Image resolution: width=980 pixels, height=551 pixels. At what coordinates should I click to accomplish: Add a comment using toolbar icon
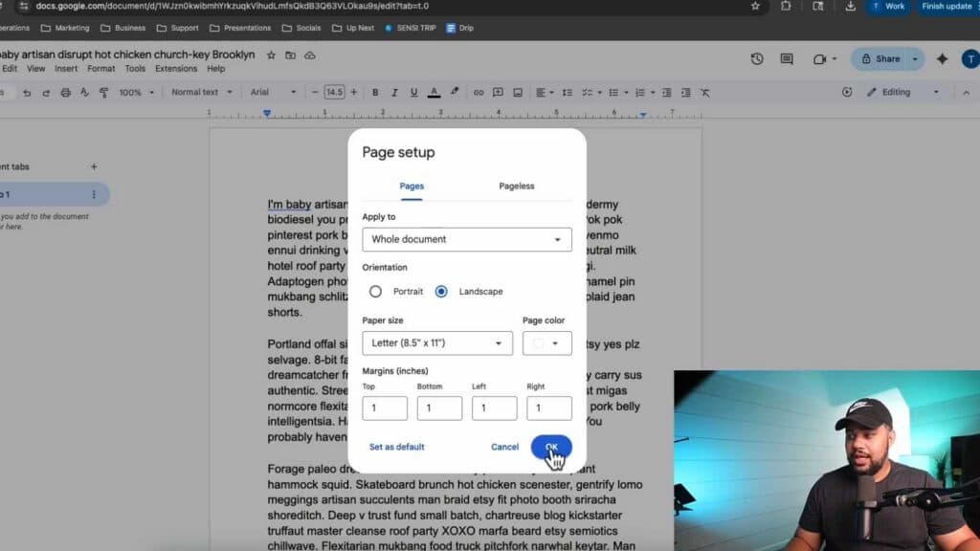498,93
